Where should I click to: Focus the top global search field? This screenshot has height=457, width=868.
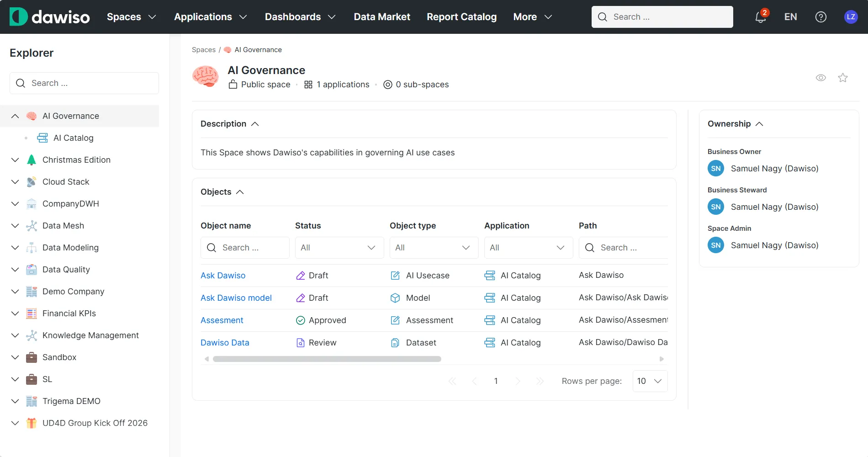(x=662, y=17)
